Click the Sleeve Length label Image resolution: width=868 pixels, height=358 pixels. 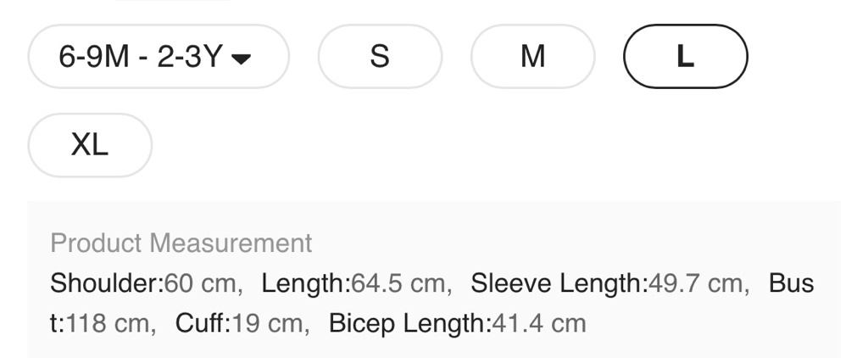(559, 283)
